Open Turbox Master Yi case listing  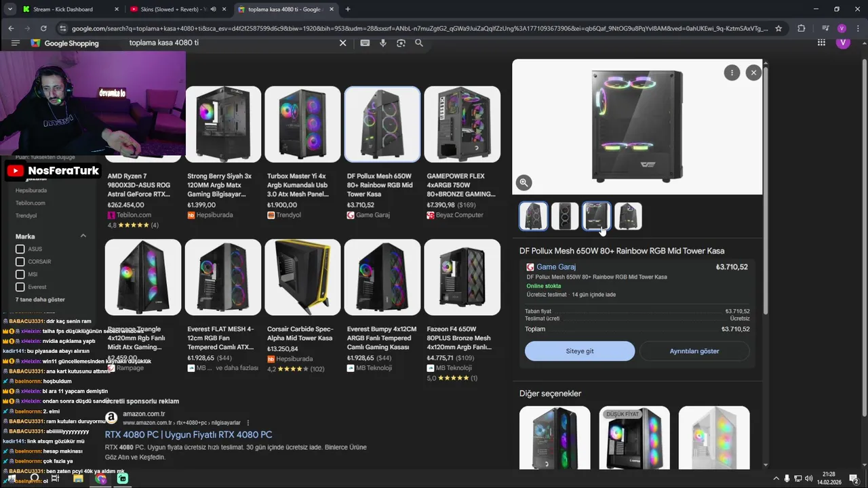(x=302, y=152)
